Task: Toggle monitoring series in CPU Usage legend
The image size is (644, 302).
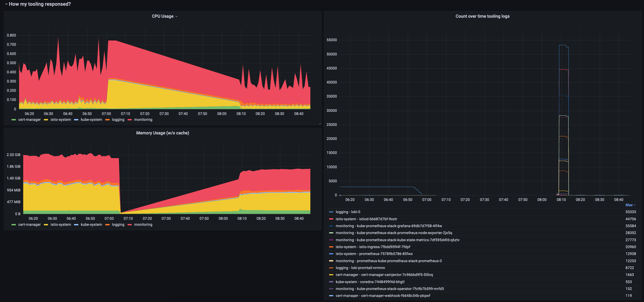Action: click(x=143, y=120)
